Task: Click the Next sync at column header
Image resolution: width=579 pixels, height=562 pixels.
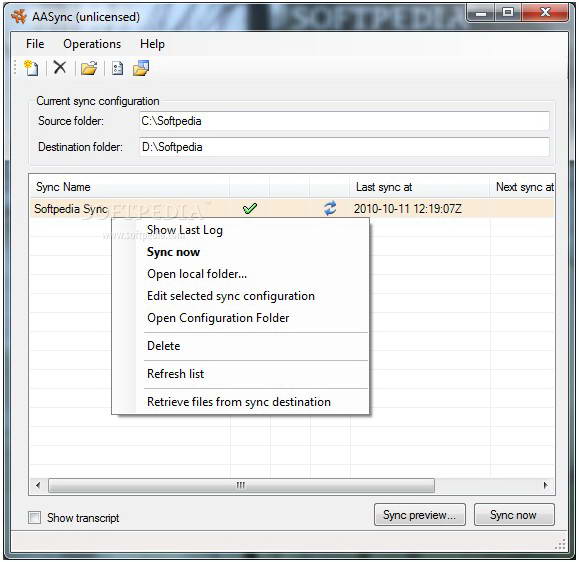Action: (x=522, y=187)
